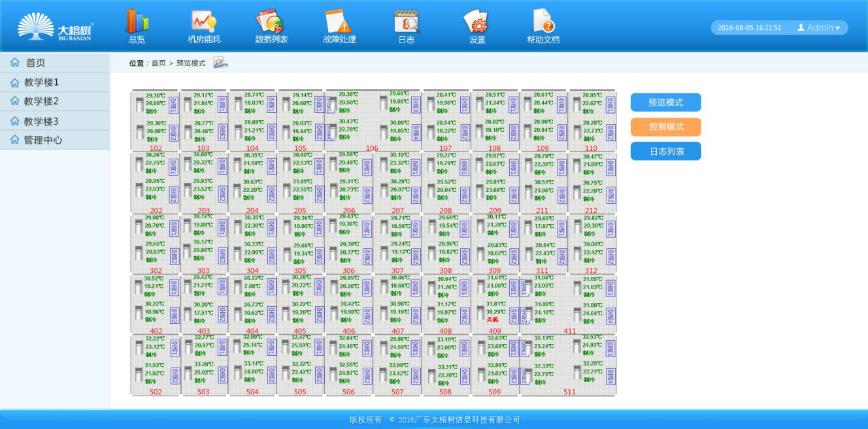This screenshot has height=429, width=868.
Task: Select 管理中心 in the sidebar
Action: click(x=55, y=140)
